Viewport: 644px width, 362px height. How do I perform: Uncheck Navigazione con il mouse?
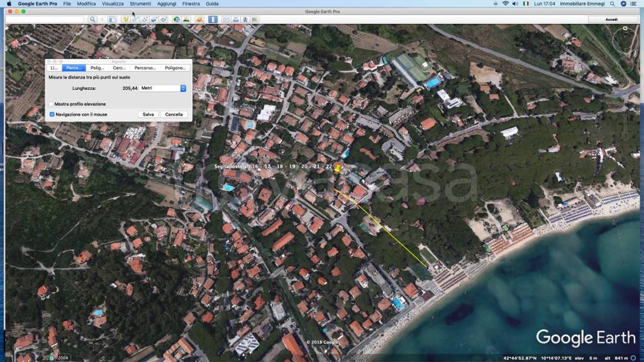[52, 114]
